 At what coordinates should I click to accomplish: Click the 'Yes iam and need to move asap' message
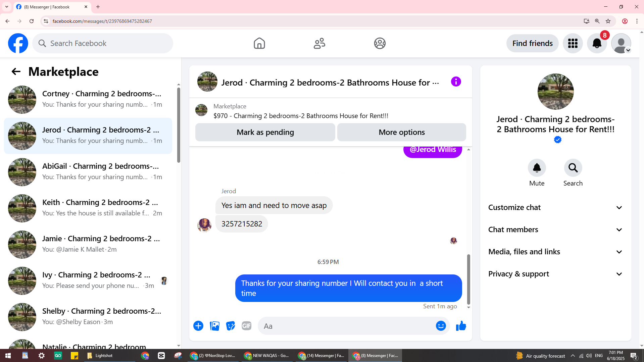pyautogui.click(x=274, y=205)
